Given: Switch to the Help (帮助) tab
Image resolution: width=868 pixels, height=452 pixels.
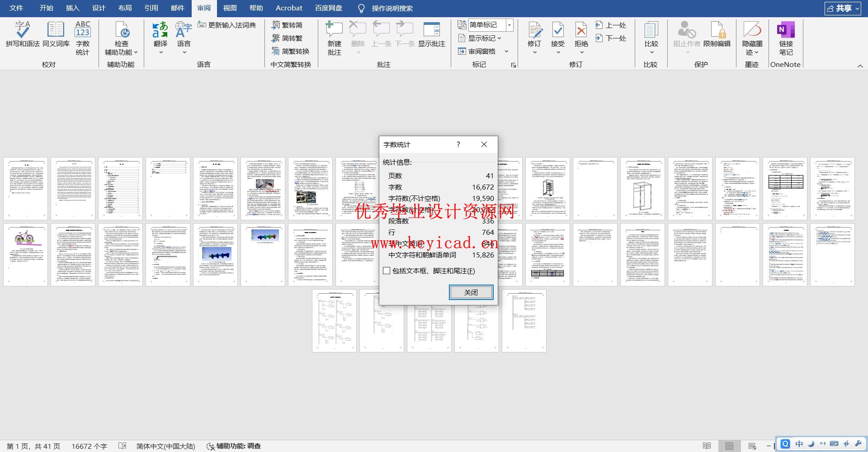Looking at the screenshot, I should coord(256,8).
